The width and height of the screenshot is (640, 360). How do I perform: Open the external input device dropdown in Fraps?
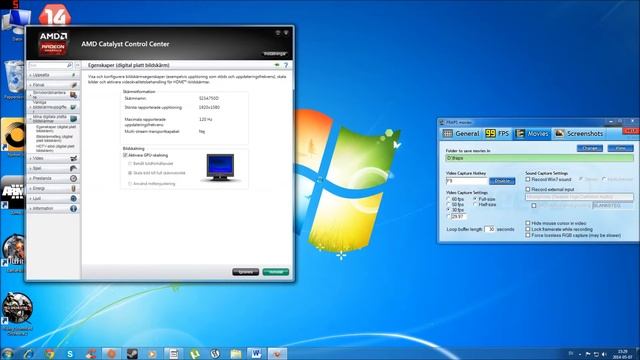tap(579, 197)
